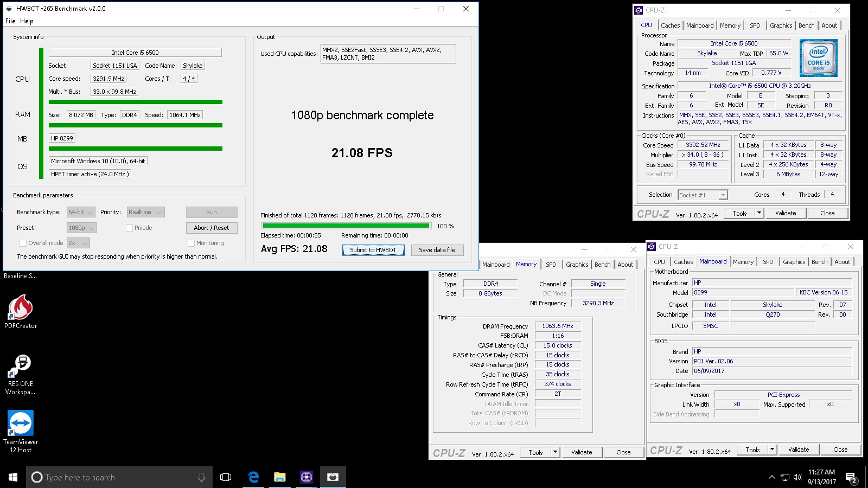Click the Core speed 3291.9 MHz field
Viewport: 868px width, 488px height.
(108, 79)
